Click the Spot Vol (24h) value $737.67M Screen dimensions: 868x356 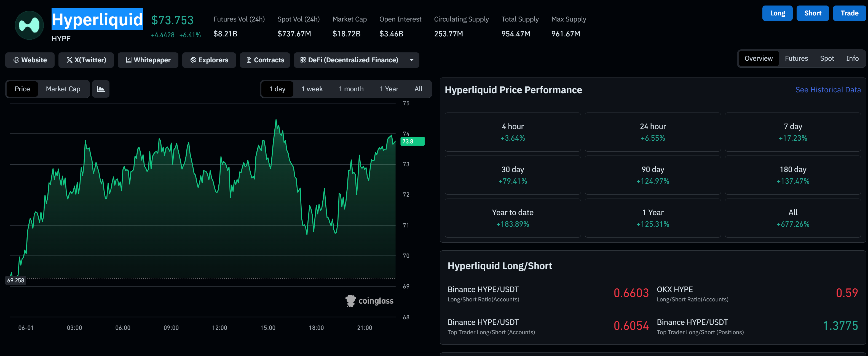(x=294, y=34)
